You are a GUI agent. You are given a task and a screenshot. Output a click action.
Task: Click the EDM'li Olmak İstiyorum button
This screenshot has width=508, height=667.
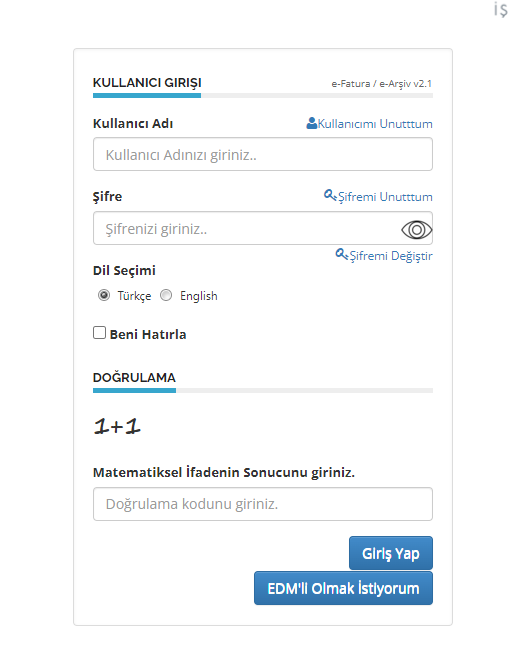tap(343, 588)
